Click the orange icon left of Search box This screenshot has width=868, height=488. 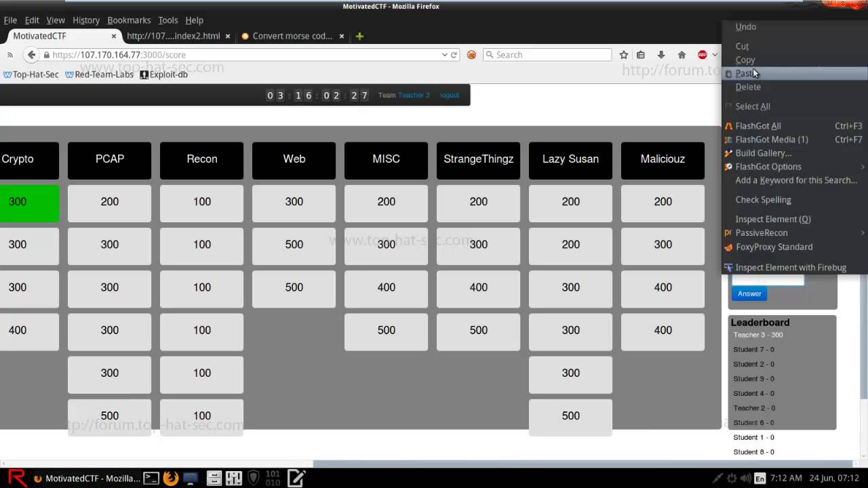coord(471,55)
